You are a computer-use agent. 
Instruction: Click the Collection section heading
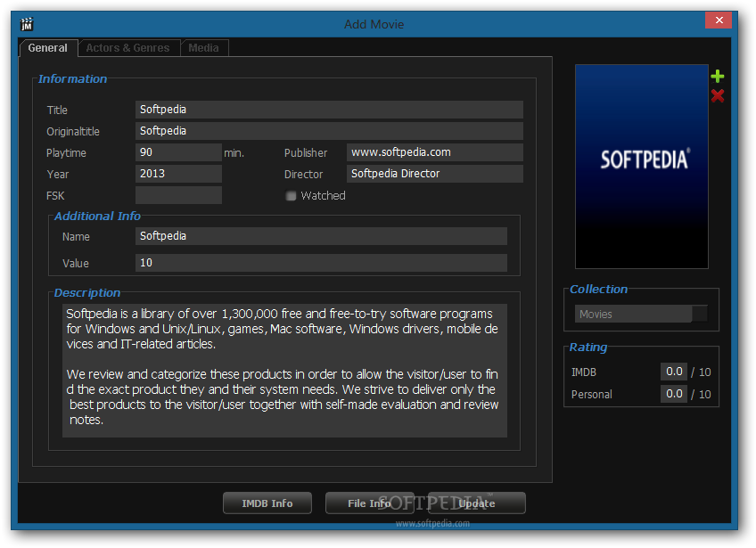tap(598, 290)
